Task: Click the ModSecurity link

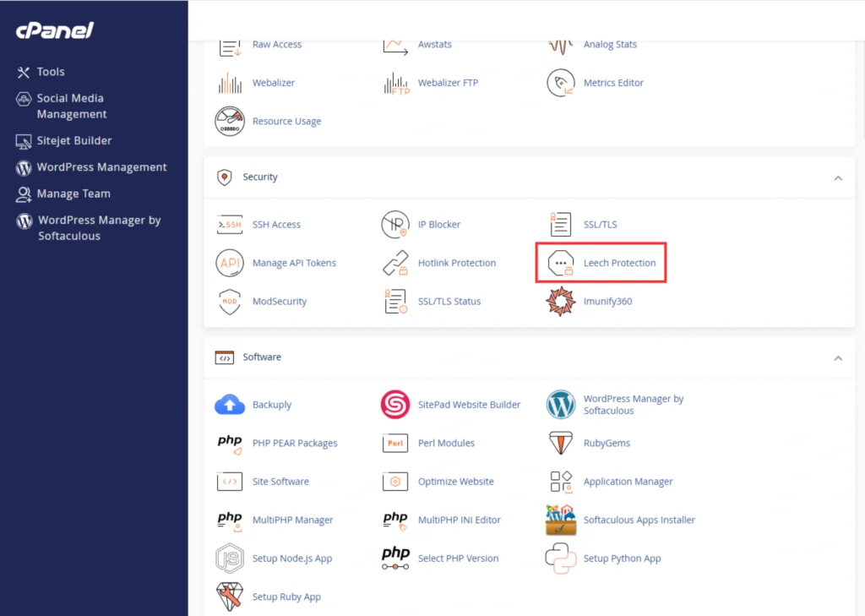Action: (x=280, y=302)
